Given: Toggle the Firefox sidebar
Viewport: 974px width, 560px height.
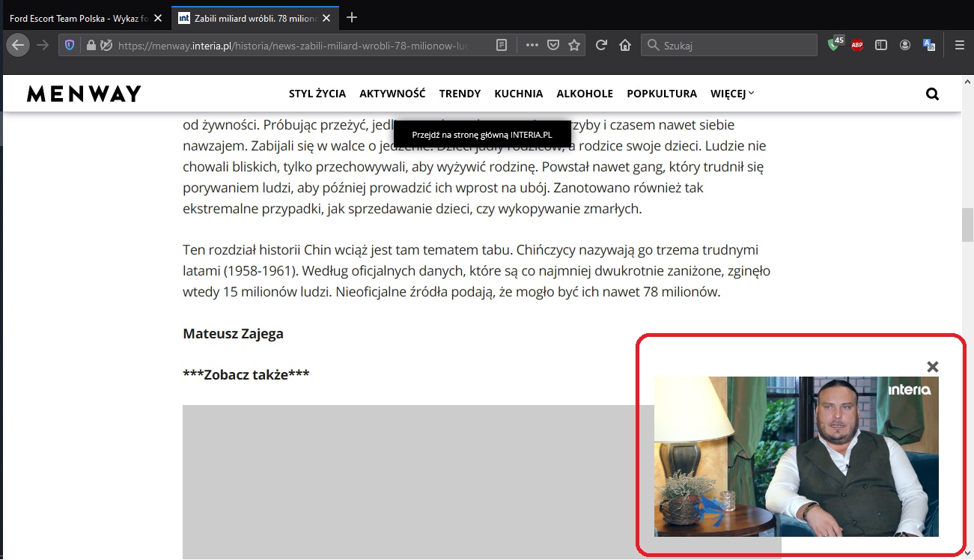Looking at the screenshot, I should (881, 45).
